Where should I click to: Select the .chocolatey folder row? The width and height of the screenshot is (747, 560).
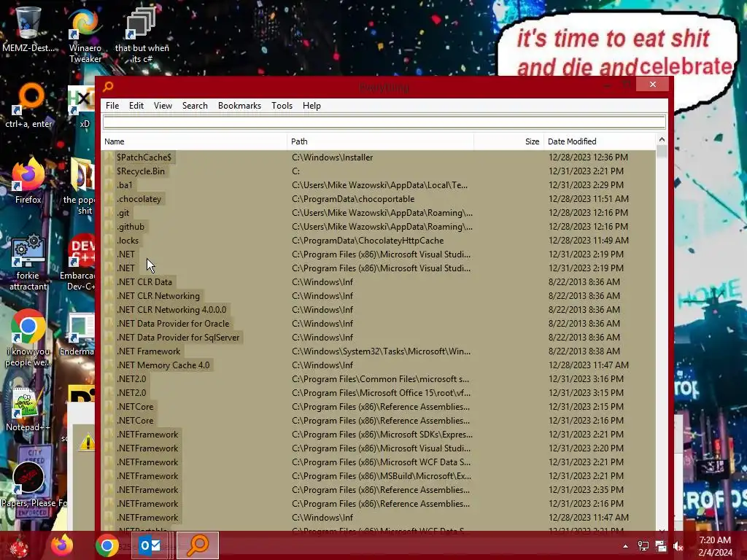click(379, 198)
